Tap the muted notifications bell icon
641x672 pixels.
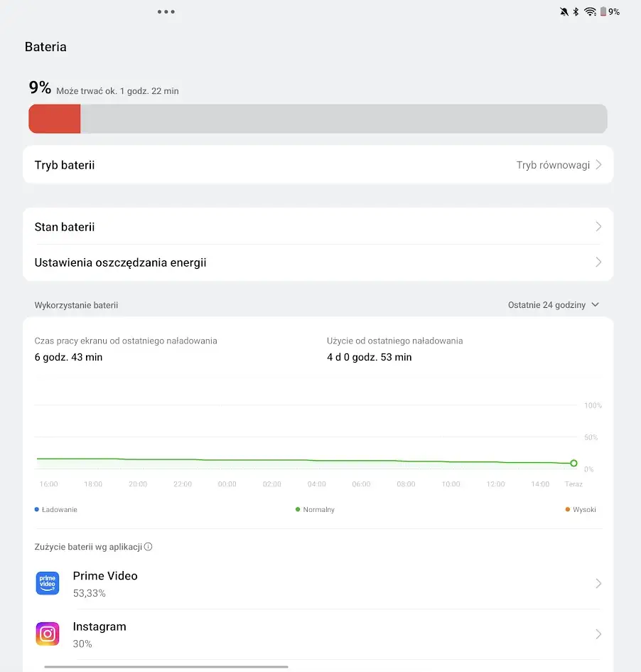pos(564,12)
